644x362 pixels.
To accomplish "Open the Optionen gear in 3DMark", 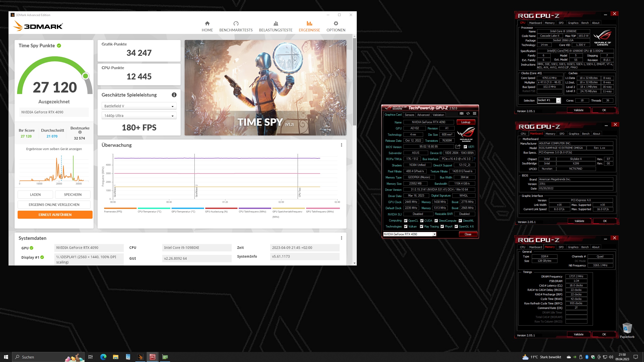I will point(336,26).
